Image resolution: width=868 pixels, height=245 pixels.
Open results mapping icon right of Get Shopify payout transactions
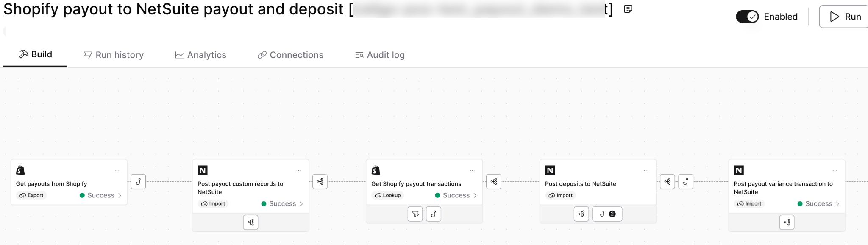coord(494,181)
